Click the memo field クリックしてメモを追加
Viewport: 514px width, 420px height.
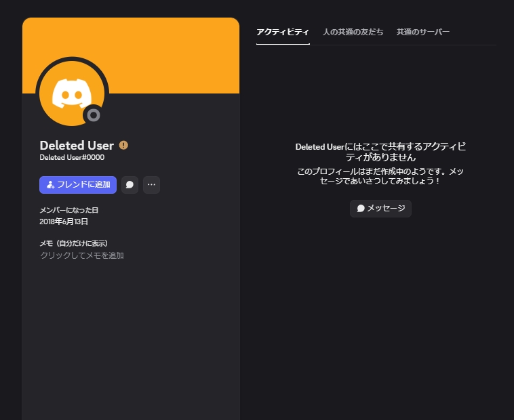[x=82, y=255]
